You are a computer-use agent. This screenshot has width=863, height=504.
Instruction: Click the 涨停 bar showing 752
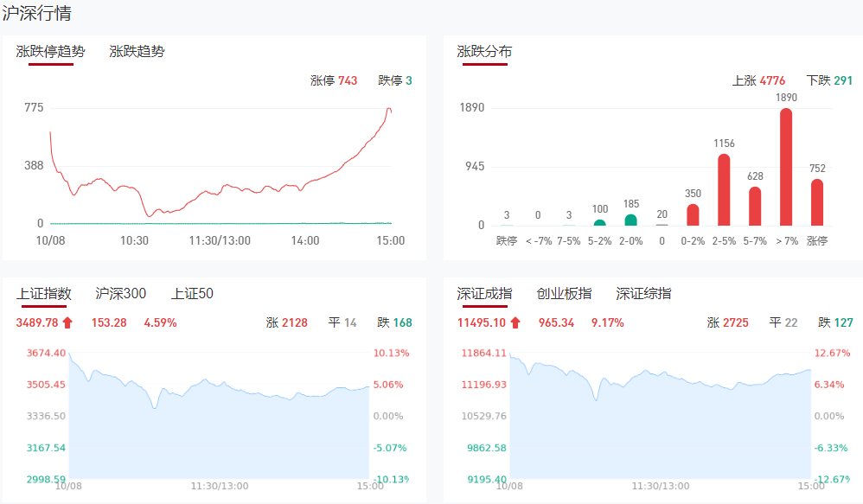(x=817, y=202)
